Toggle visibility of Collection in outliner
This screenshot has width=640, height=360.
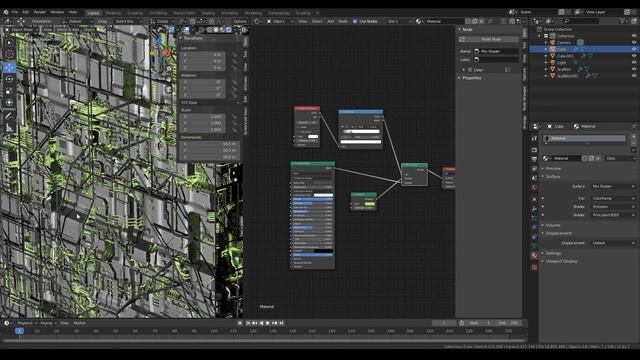pyautogui.click(x=634, y=36)
